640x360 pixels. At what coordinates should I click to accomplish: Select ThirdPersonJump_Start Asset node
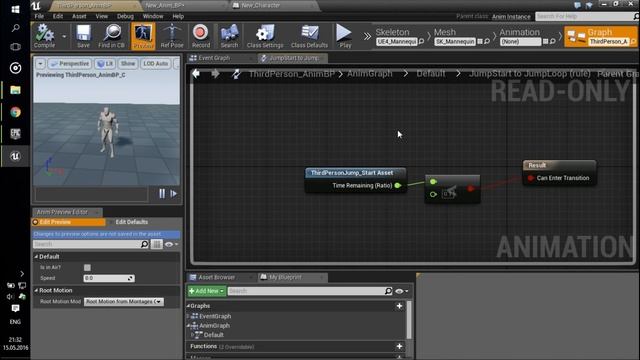356,173
